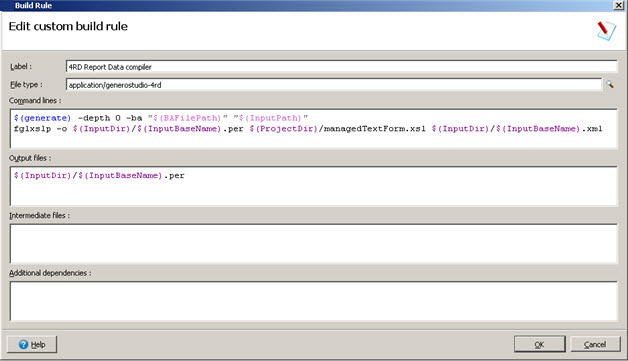
Task: Confirm the rule with the OK button
Action: [539, 344]
